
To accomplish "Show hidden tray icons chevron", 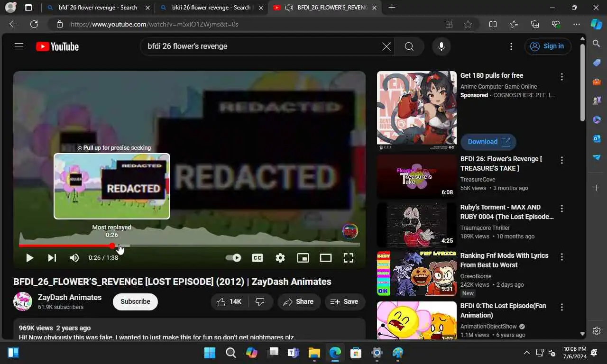I will pos(526,353).
